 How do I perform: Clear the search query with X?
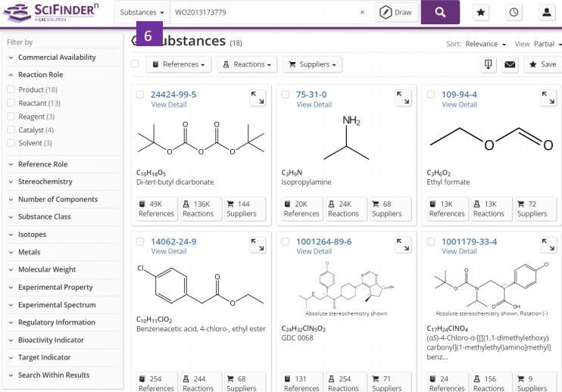[362, 13]
